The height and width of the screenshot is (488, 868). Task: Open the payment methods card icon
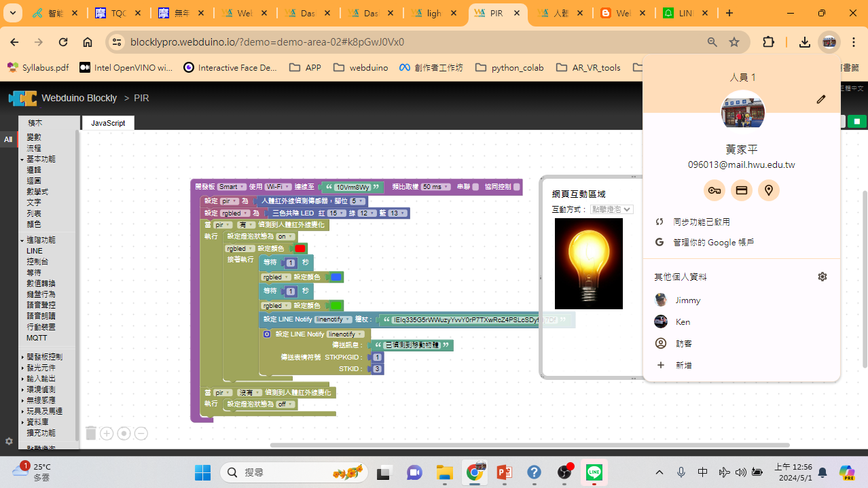click(x=742, y=191)
